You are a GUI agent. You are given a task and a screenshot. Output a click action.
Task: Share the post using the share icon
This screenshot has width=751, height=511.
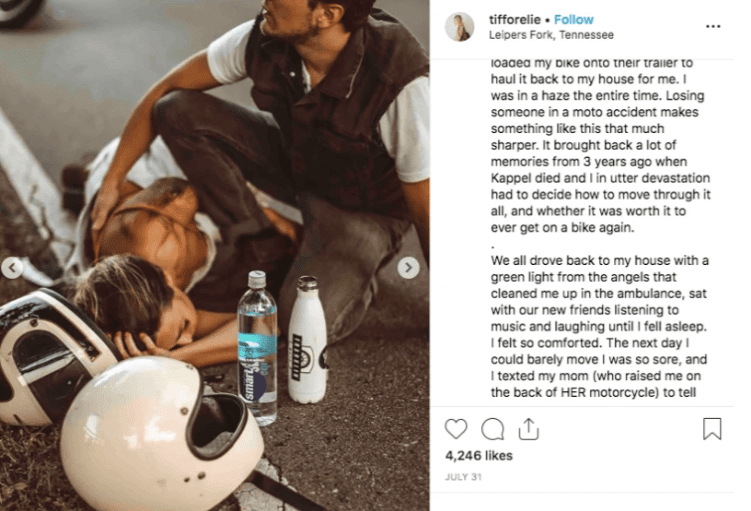(529, 429)
